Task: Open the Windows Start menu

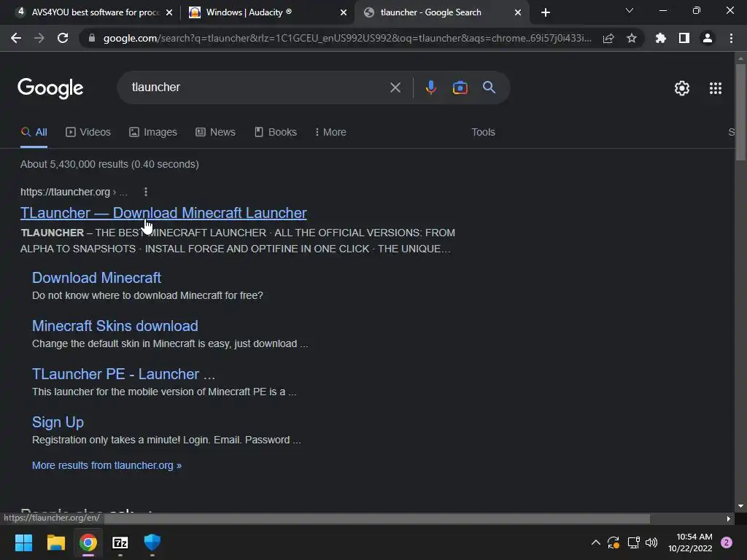Action: pyautogui.click(x=23, y=542)
